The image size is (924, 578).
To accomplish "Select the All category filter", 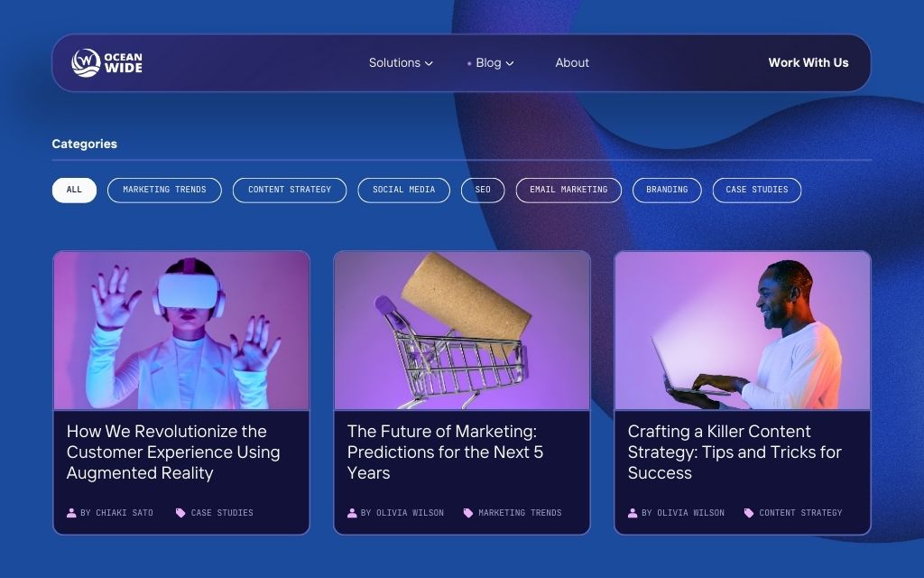I will 74,190.
